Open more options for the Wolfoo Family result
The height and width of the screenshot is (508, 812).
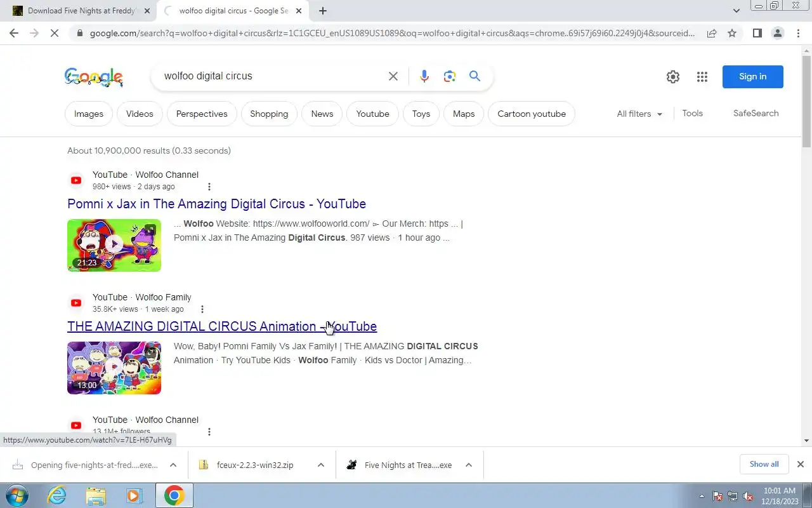click(x=202, y=309)
